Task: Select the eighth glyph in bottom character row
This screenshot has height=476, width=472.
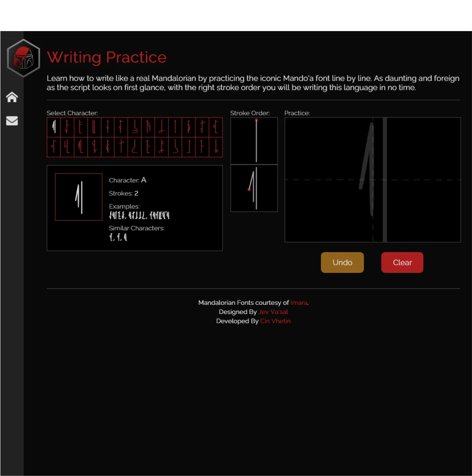Action: [x=148, y=147]
